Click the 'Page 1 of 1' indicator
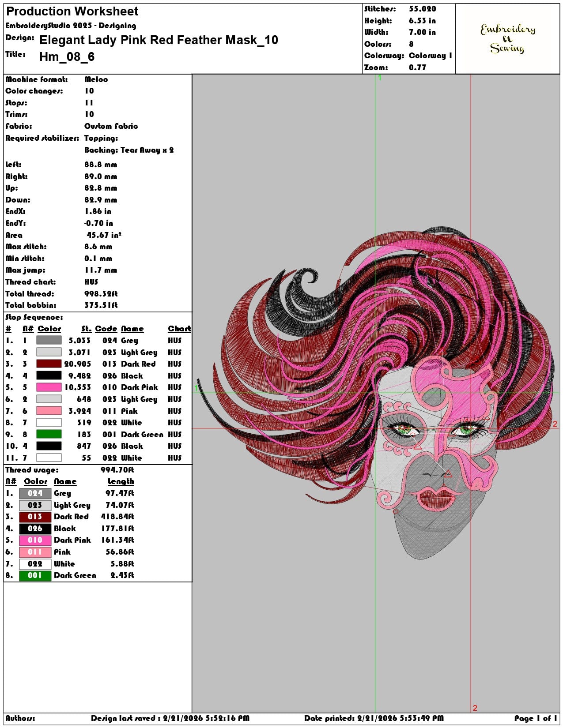Viewport: 563px width, 728px height. (x=536, y=718)
